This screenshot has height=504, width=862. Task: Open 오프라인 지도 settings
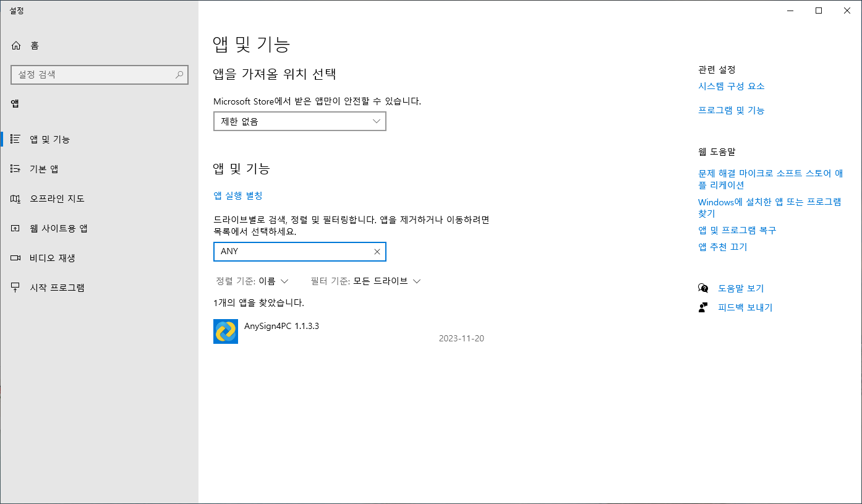coord(56,198)
